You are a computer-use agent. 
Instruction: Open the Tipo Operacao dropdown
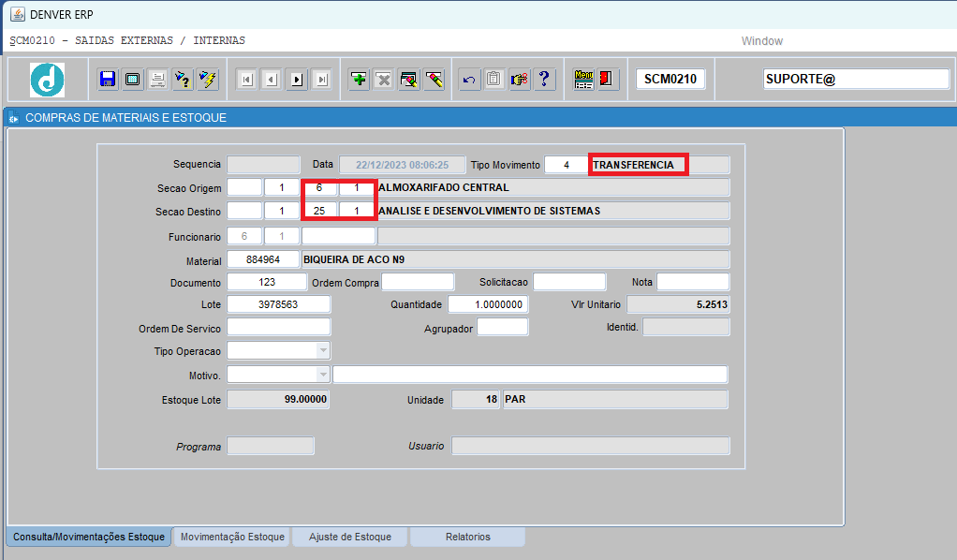click(323, 350)
